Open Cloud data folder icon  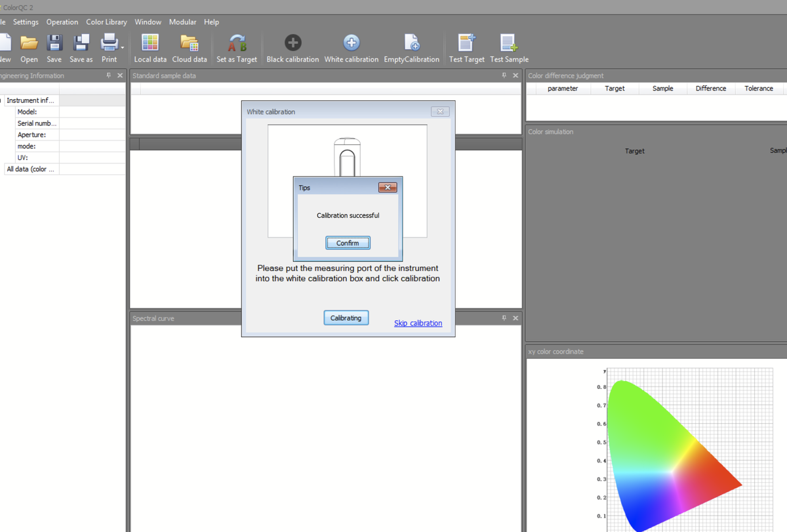pyautogui.click(x=190, y=44)
